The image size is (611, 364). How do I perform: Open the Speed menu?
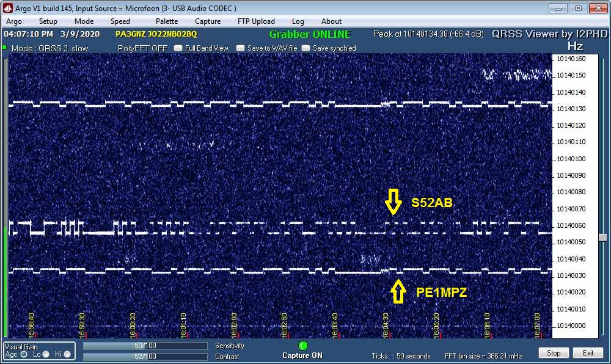click(120, 21)
